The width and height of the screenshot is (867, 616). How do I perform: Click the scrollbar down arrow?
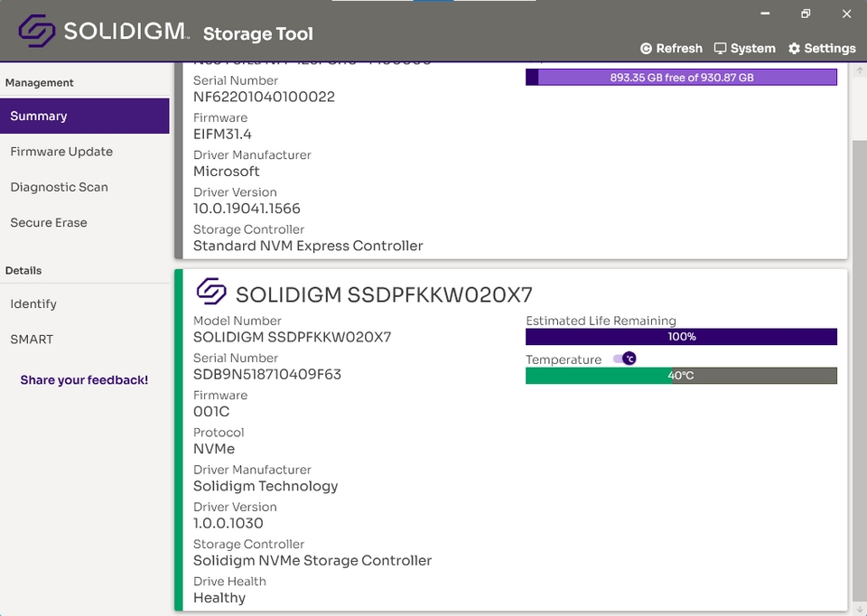[x=859, y=609]
